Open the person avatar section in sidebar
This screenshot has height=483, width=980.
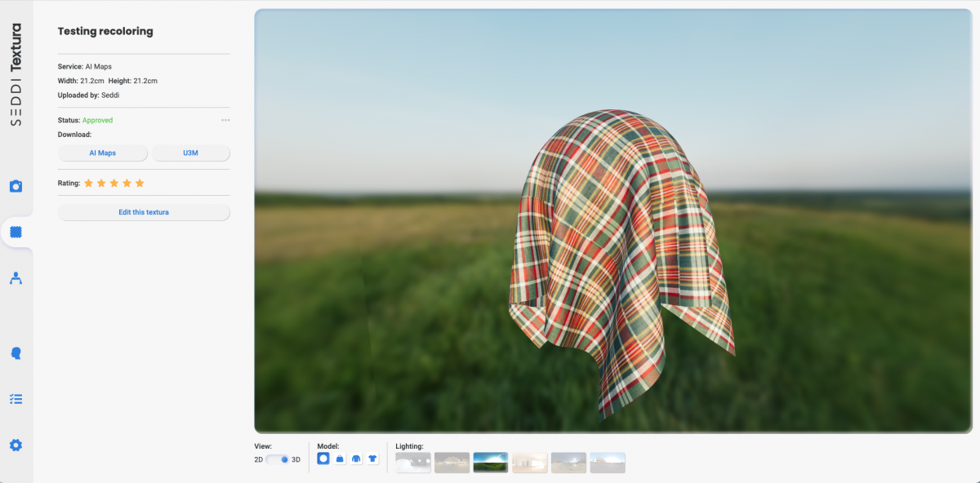16,278
